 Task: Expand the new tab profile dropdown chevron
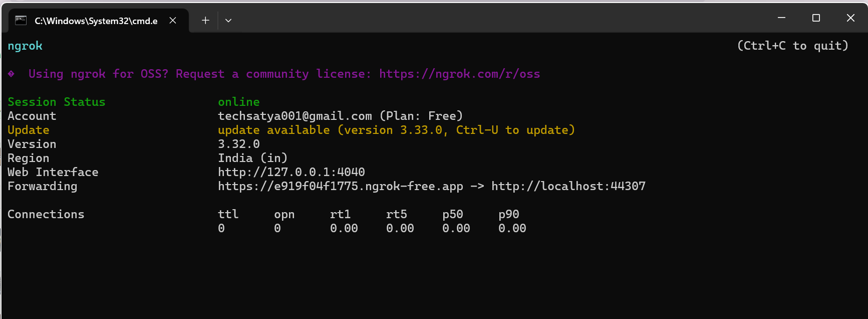(228, 21)
